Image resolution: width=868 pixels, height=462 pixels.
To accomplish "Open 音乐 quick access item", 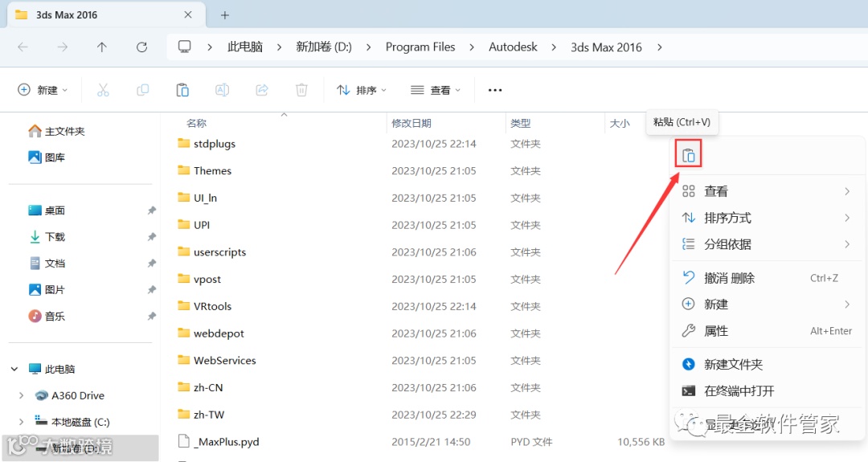I will pos(47,316).
